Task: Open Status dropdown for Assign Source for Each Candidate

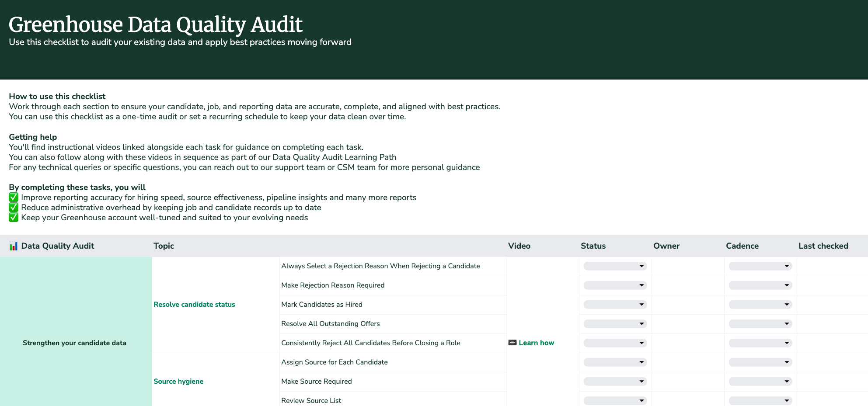Action: (615, 362)
